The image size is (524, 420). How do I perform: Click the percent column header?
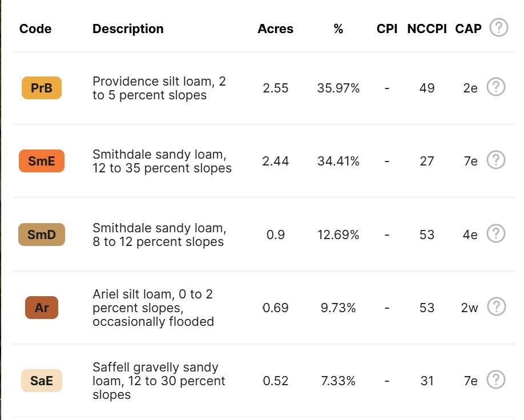click(338, 29)
